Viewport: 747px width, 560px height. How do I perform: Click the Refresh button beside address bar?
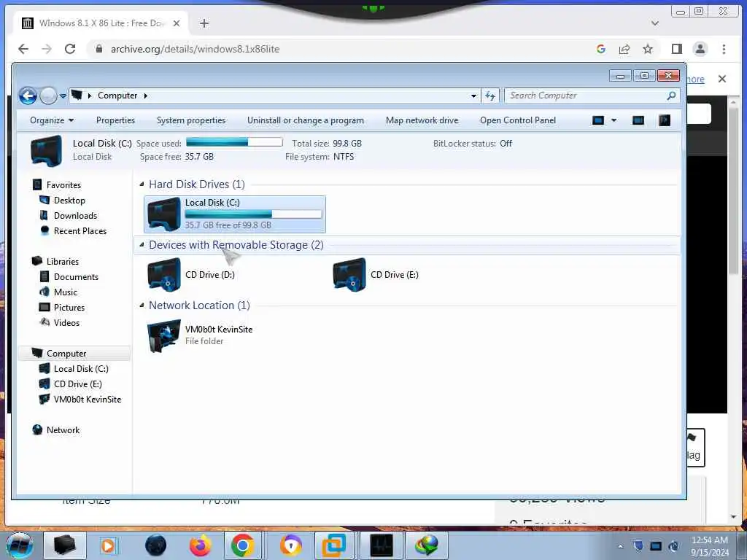pos(489,96)
